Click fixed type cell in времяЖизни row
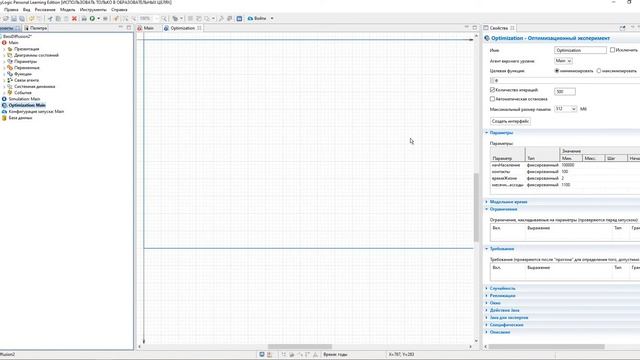Image resolution: width=640 pixels, height=360 pixels. point(542,178)
